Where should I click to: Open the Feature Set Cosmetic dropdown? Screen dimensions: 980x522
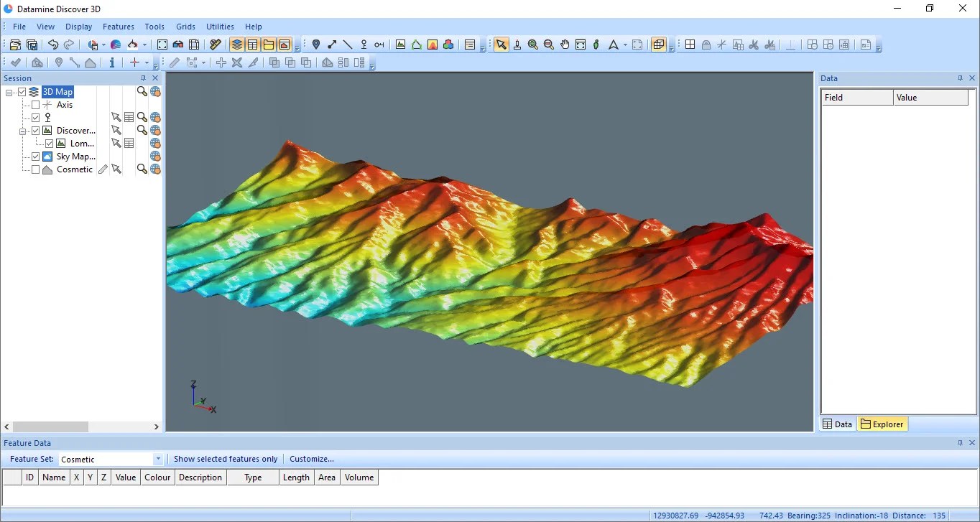pyautogui.click(x=158, y=460)
